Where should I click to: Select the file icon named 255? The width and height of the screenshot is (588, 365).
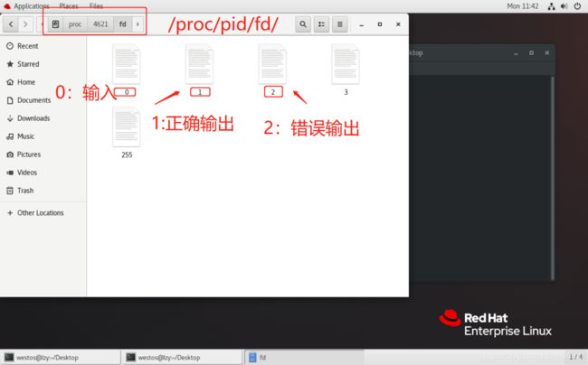tap(127, 126)
